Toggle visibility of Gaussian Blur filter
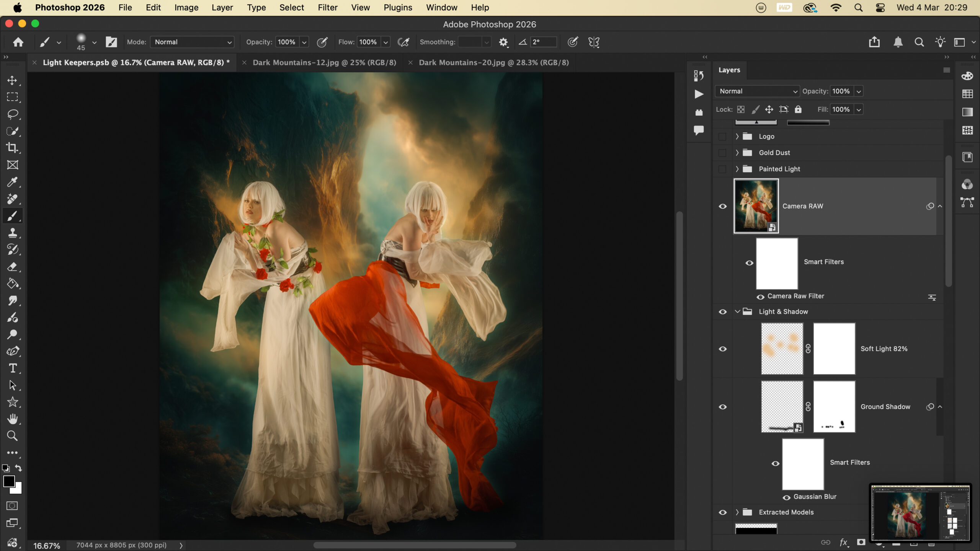 [x=786, y=497]
